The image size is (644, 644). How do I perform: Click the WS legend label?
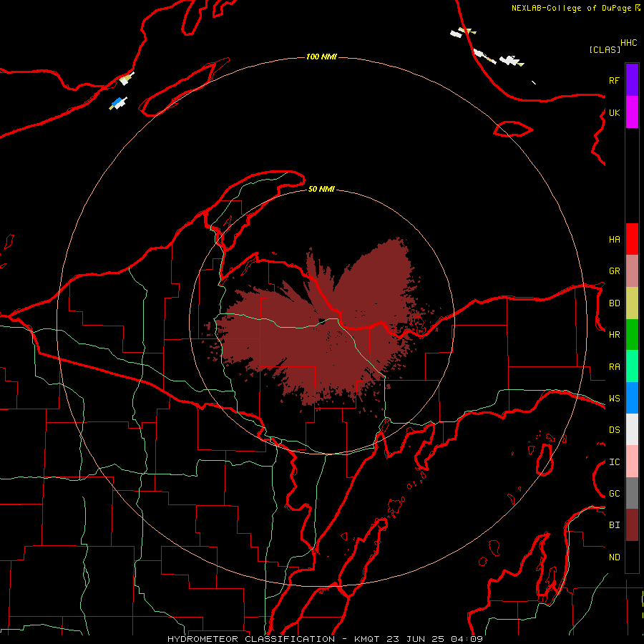pos(614,399)
